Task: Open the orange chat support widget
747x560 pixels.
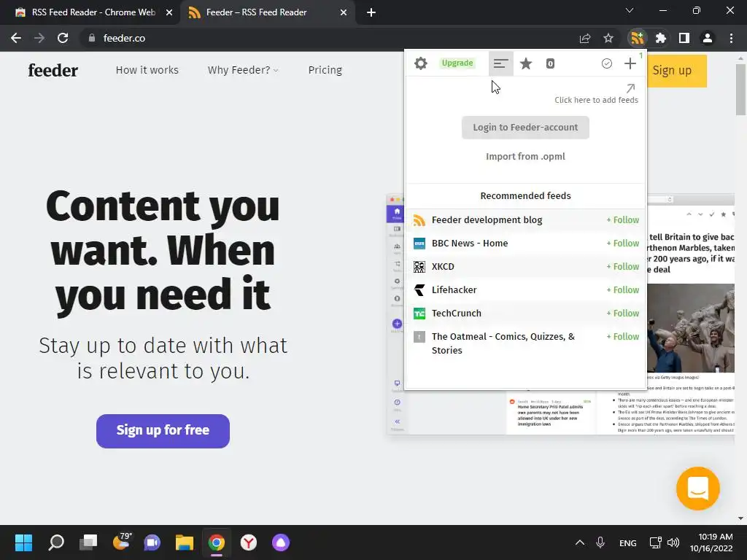Action: click(698, 489)
